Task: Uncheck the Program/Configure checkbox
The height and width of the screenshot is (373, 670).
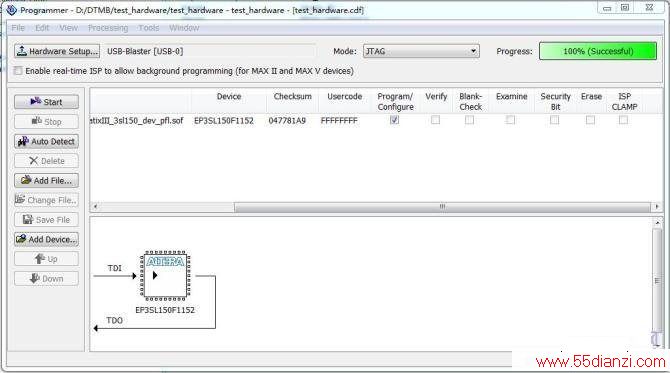Action: pos(394,120)
